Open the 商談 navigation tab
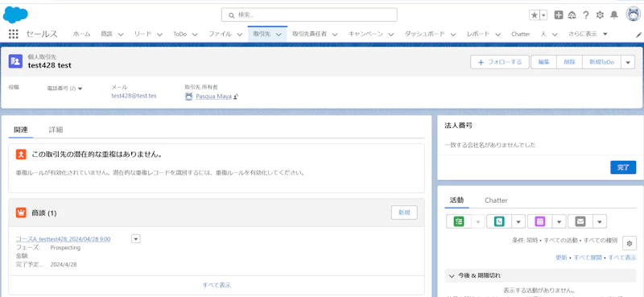The image size is (644, 297). tap(106, 34)
